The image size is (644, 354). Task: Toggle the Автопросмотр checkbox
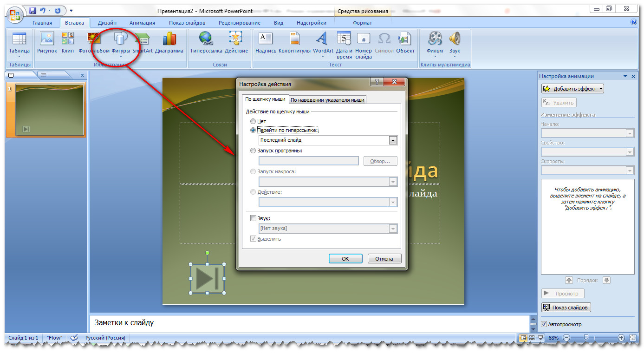point(545,324)
